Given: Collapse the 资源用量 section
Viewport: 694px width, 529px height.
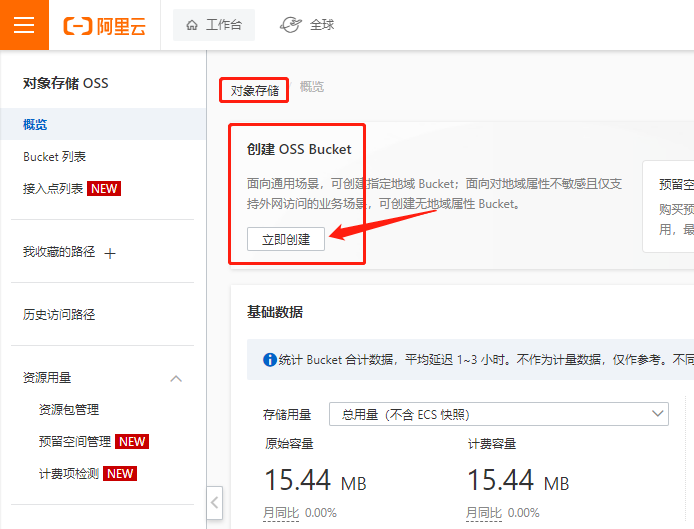Looking at the screenshot, I should 176,378.
